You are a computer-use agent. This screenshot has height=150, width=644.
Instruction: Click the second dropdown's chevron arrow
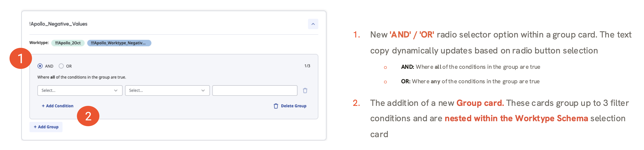pyautogui.click(x=203, y=90)
